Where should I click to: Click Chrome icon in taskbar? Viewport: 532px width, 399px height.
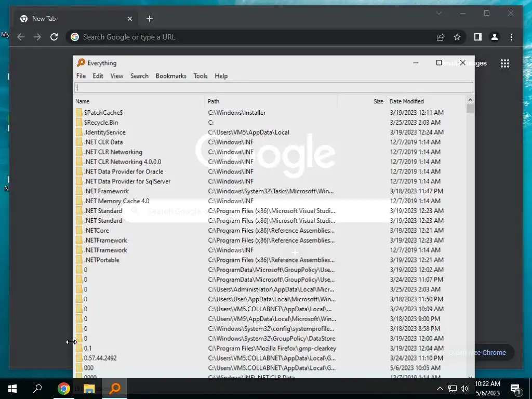pos(63,389)
